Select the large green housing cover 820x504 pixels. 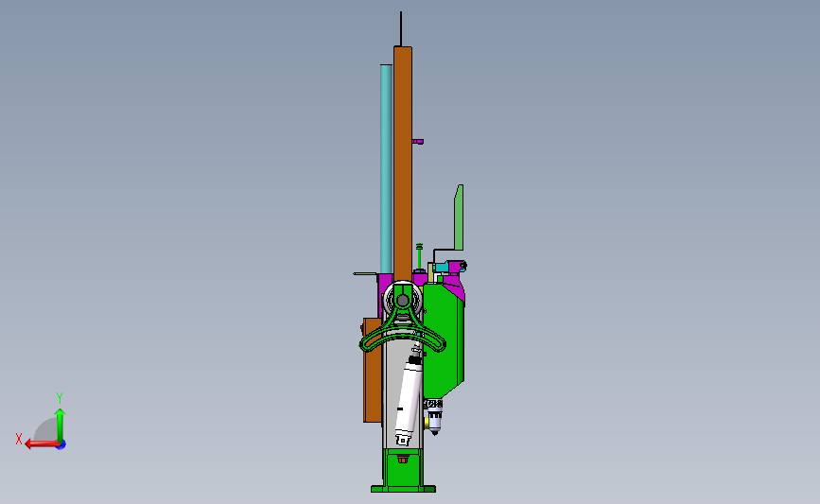pos(444,339)
